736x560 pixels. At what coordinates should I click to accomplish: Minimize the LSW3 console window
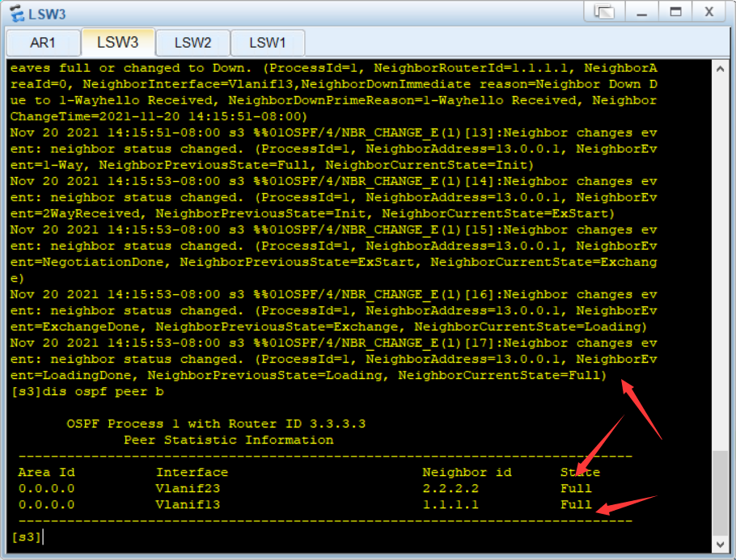[641, 12]
